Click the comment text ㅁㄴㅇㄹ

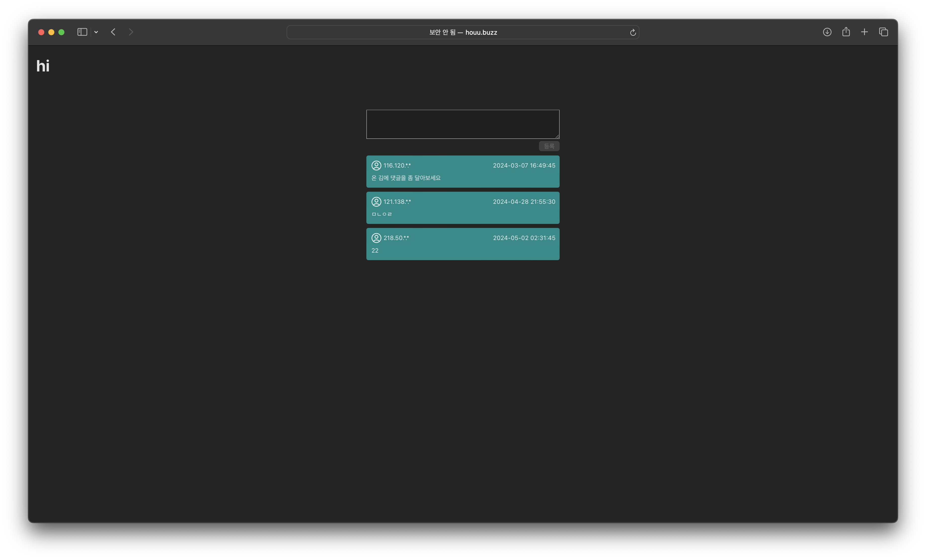pyautogui.click(x=382, y=214)
